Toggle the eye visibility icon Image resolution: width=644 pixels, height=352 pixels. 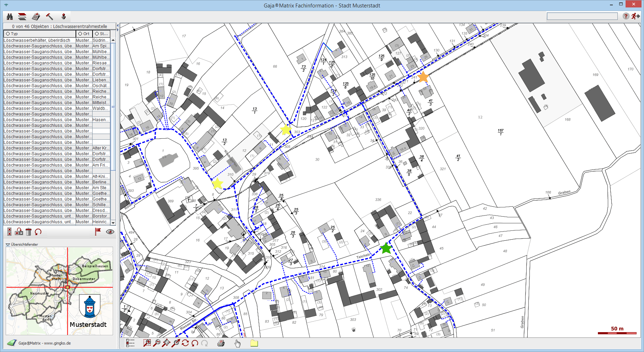coord(110,232)
